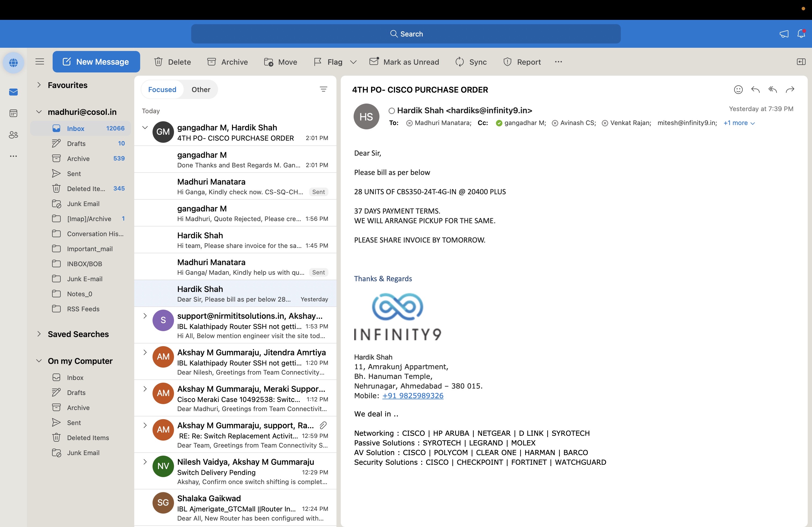Select the Focused inbox tab

point(162,89)
